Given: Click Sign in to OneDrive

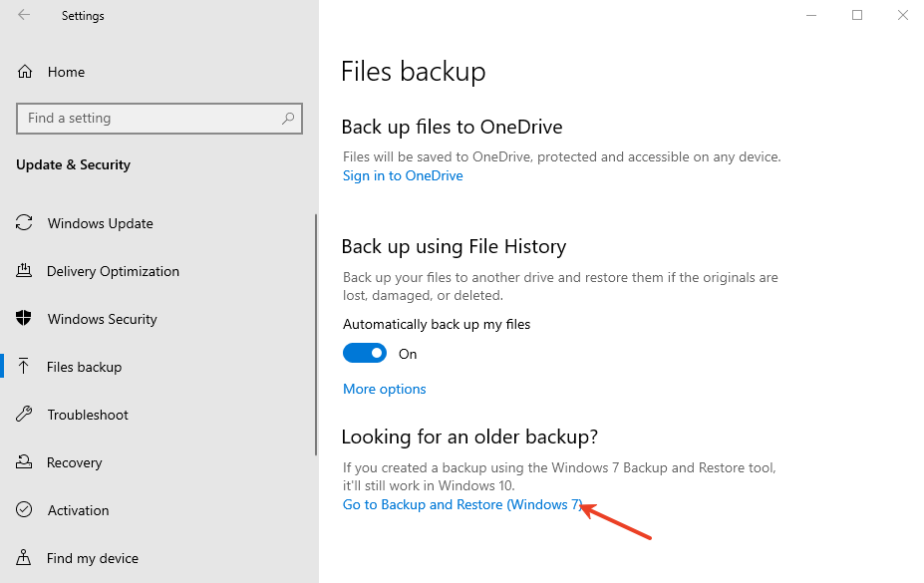Looking at the screenshot, I should [403, 175].
